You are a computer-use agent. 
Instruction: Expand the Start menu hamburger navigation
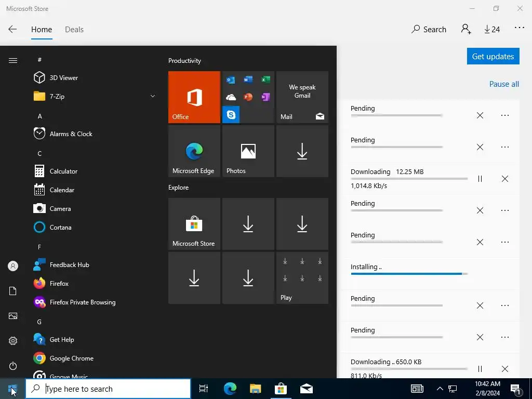13,60
